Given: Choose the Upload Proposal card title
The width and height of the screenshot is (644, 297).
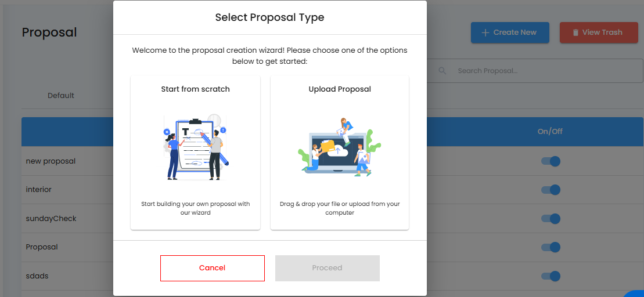Looking at the screenshot, I should (340, 89).
